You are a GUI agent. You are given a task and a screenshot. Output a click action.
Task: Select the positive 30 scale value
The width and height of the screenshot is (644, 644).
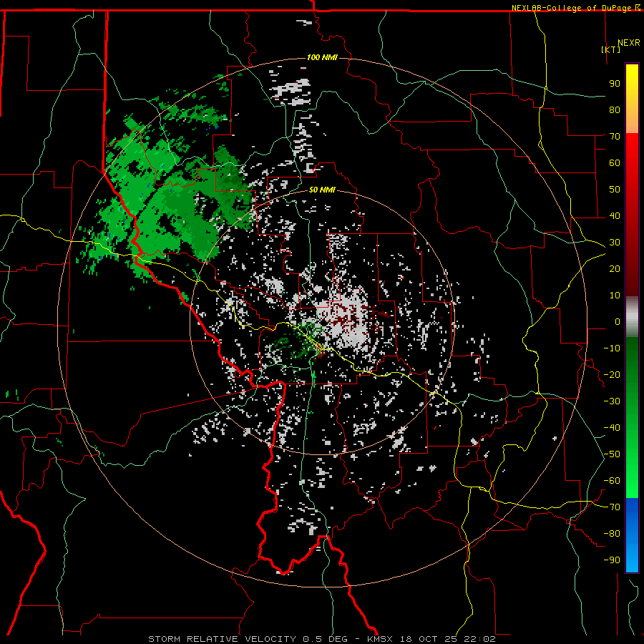point(615,243)
